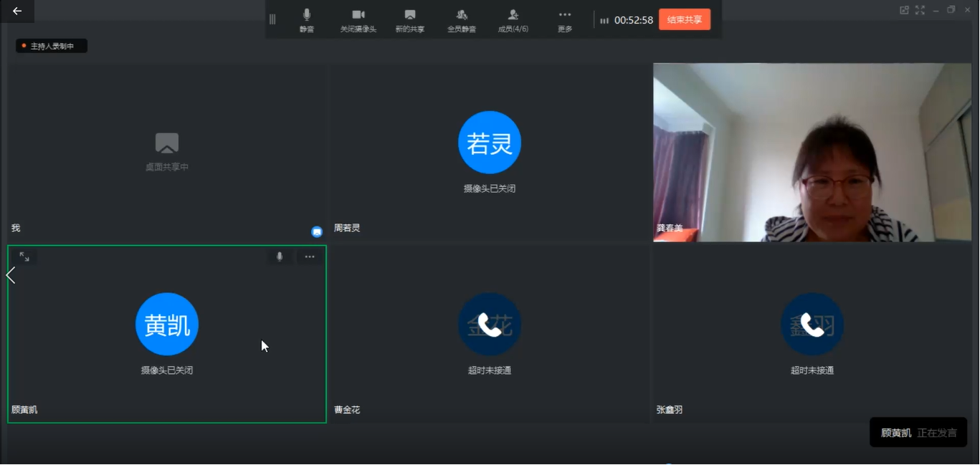Turn off camera via 关闭摄像头
980x465 pixels.
358,19
